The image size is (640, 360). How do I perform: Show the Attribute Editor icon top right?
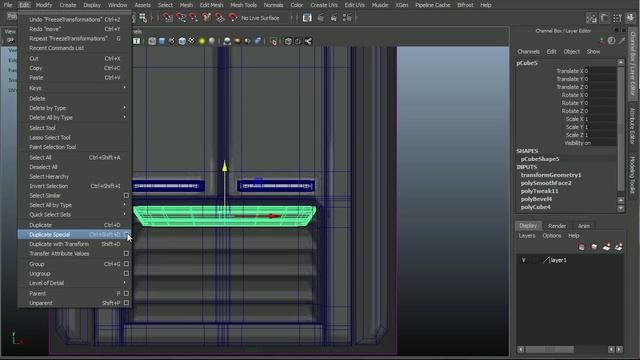604,18
